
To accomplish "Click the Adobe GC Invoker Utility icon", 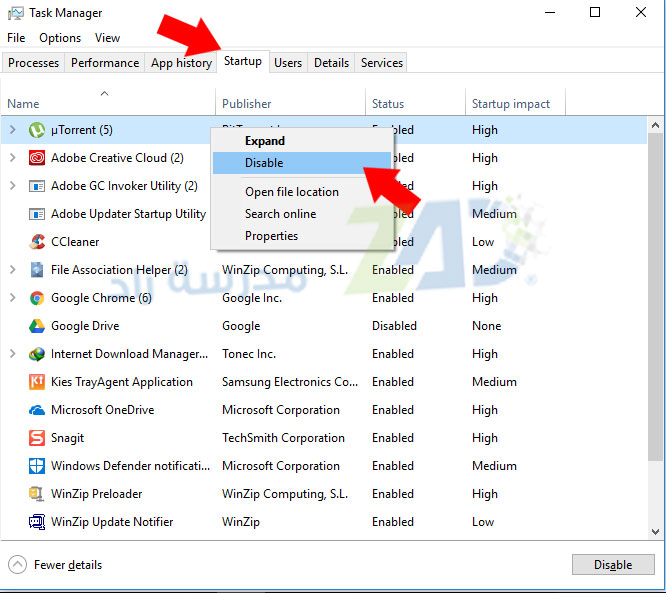I will [x=37, y=186].
